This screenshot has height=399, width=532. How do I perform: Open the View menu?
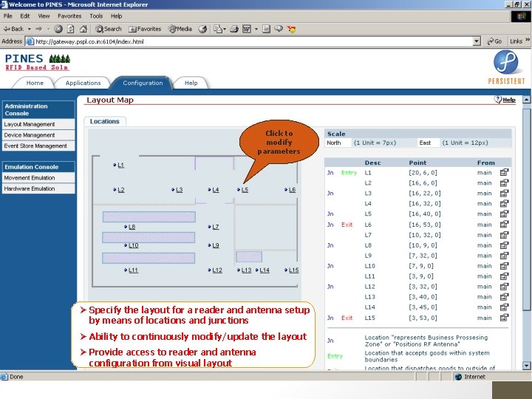[x=44, y=16]
